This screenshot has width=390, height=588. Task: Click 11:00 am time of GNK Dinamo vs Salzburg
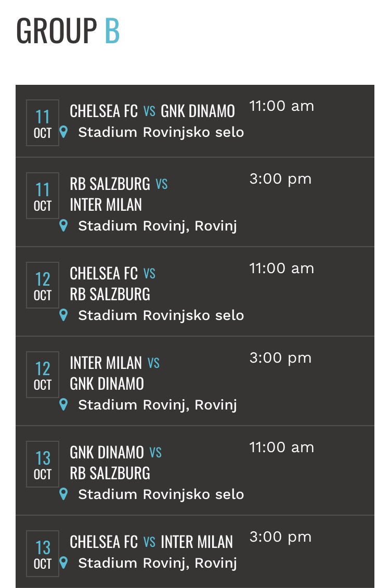(x=281, y=448)
